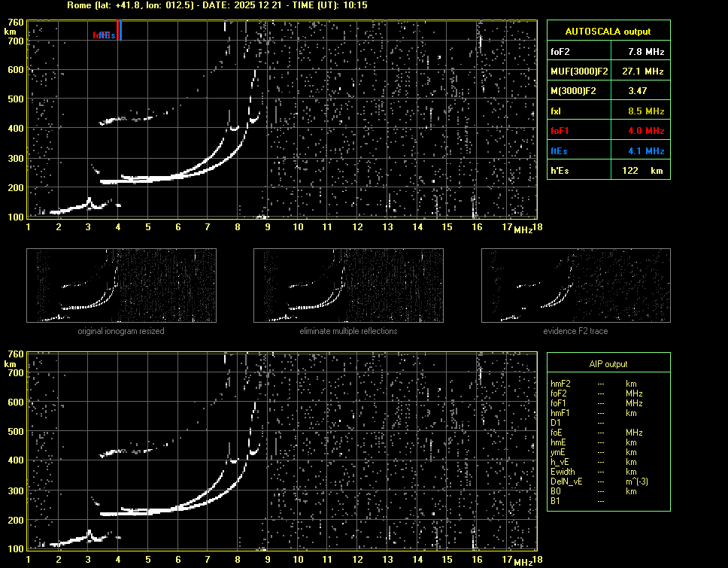Click the Rome station title text
728x568 pixels.
217,5
